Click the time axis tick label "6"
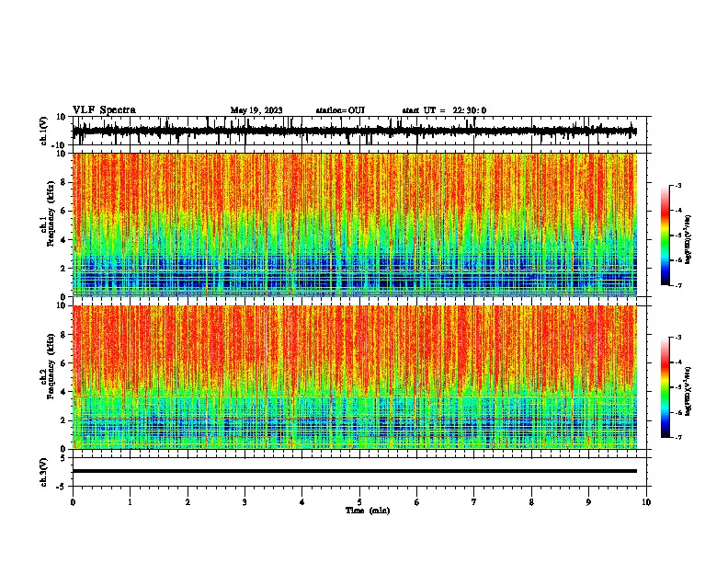The image size is (728, 563). tap(417, 502)
